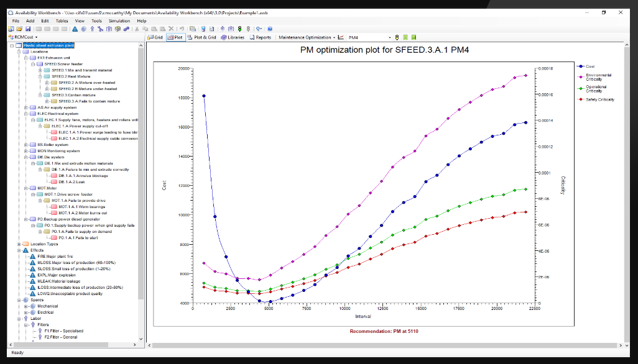Click the red X delete toolbar icon
638x364 pixels.
coord(171,29)
